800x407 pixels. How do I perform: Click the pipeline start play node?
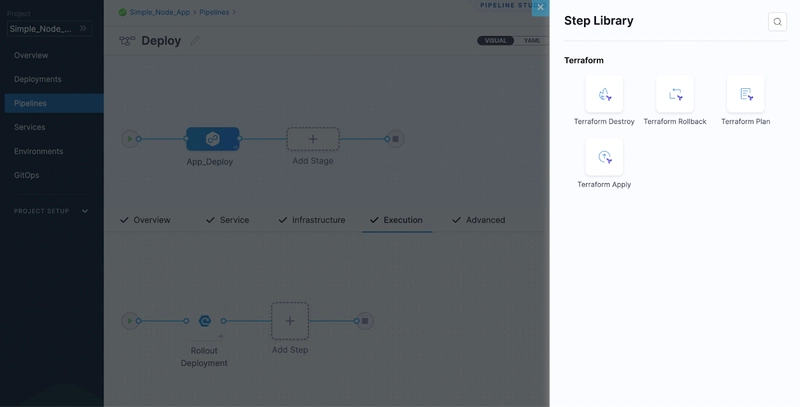tap(130, 139)
